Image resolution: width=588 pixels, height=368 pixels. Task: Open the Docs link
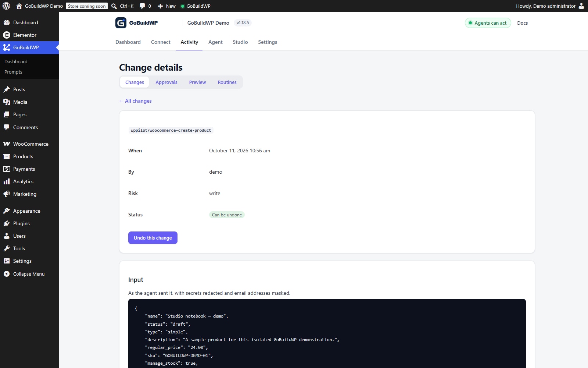point(522,23)
